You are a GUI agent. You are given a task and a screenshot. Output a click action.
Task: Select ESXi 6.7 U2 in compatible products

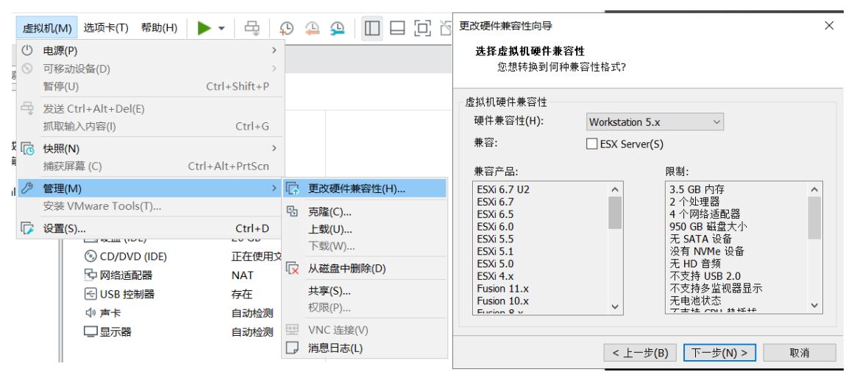[x=502, y=189]
